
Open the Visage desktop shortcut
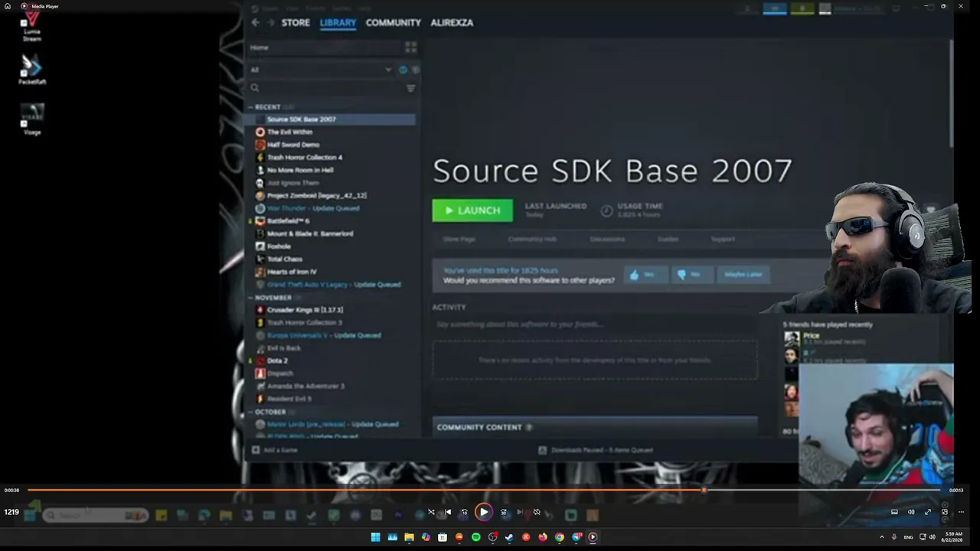pyautogui.click(x=32, y=119)
